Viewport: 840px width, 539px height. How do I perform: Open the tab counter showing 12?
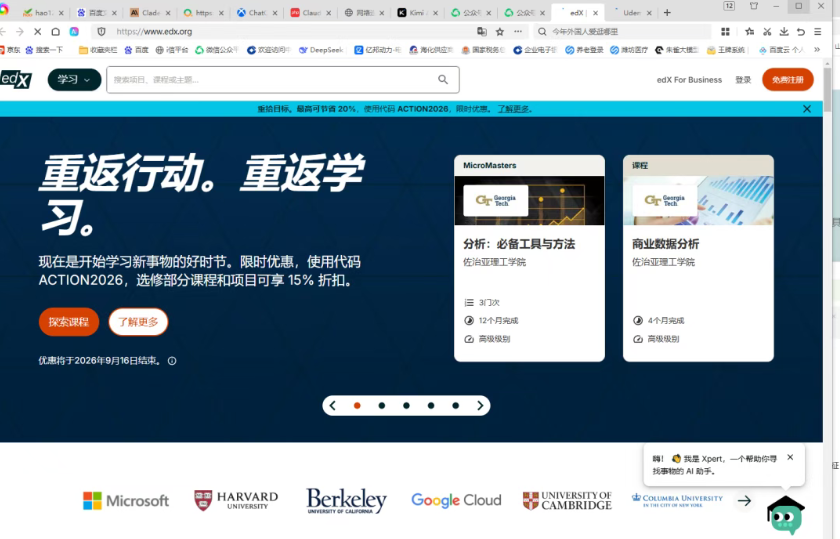coord(729,6)
